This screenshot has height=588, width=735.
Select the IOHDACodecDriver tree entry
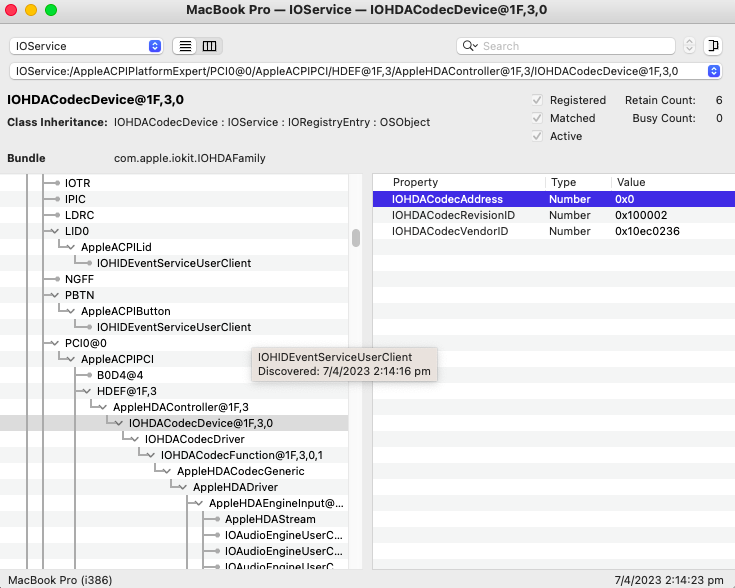click(x=195, y=439)
